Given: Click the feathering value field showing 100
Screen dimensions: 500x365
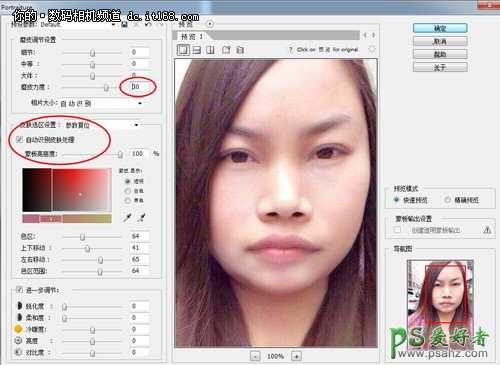Looking at the screenshot, I should point(139,154).
